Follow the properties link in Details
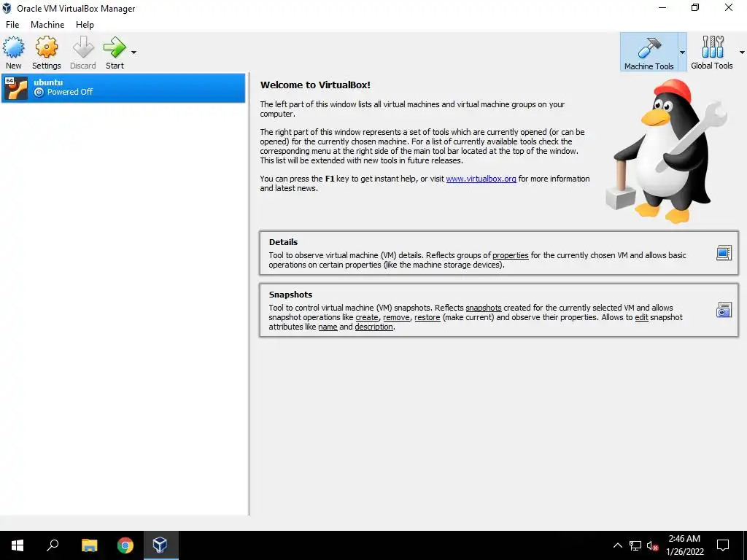The height and width of the screenshot is (560, 747). click(510, 255)
